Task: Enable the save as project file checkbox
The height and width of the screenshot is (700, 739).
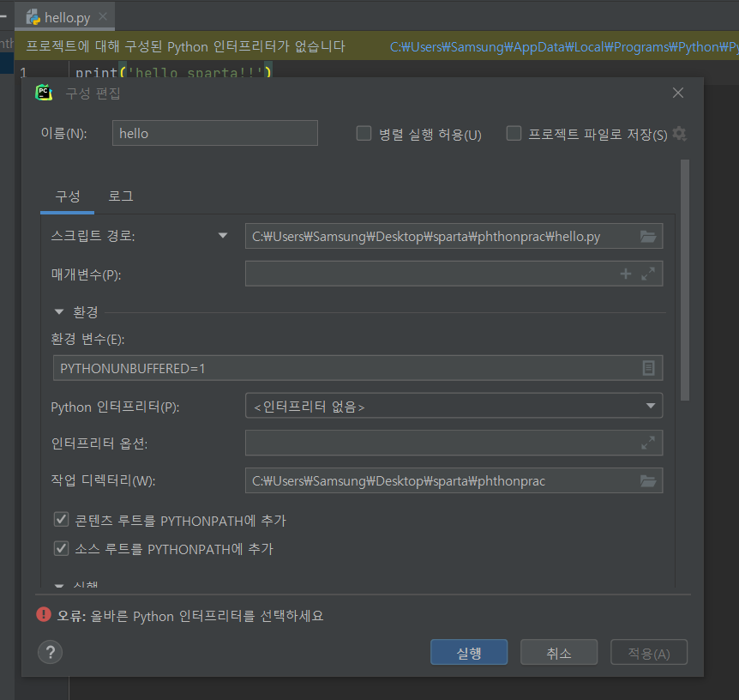Action: (x=514, y=133)
